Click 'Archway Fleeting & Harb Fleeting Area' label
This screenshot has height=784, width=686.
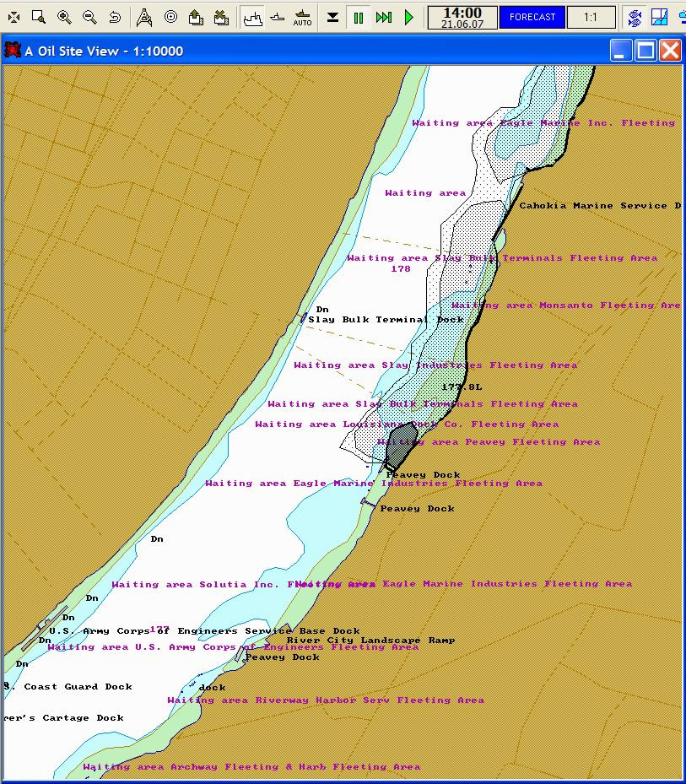(x=295, y=766)
